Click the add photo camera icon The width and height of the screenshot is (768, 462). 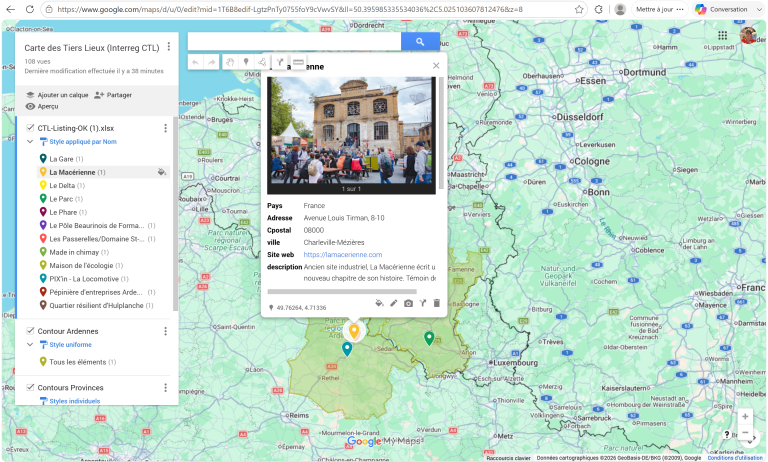coord(408,303)
